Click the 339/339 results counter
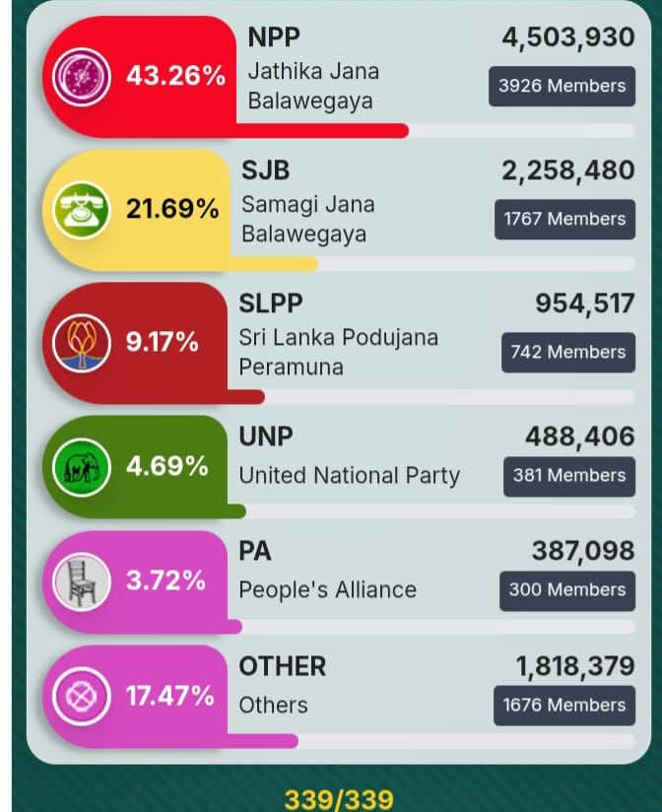 coord(339,799)
